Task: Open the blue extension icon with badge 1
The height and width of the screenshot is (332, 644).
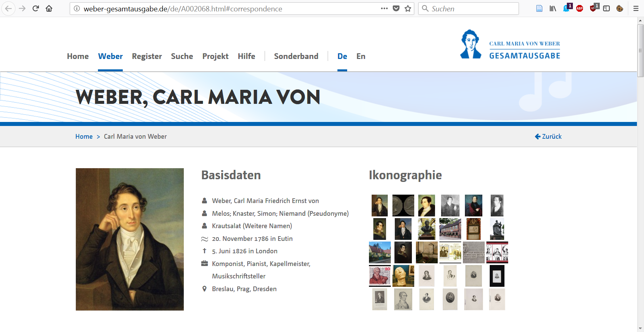Action: coord(567,8)
